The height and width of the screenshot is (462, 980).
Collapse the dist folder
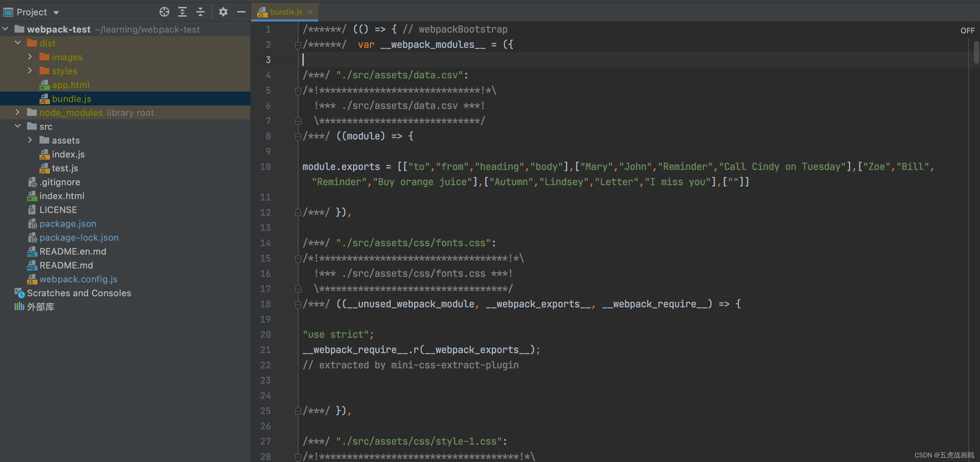pos(17,43)
